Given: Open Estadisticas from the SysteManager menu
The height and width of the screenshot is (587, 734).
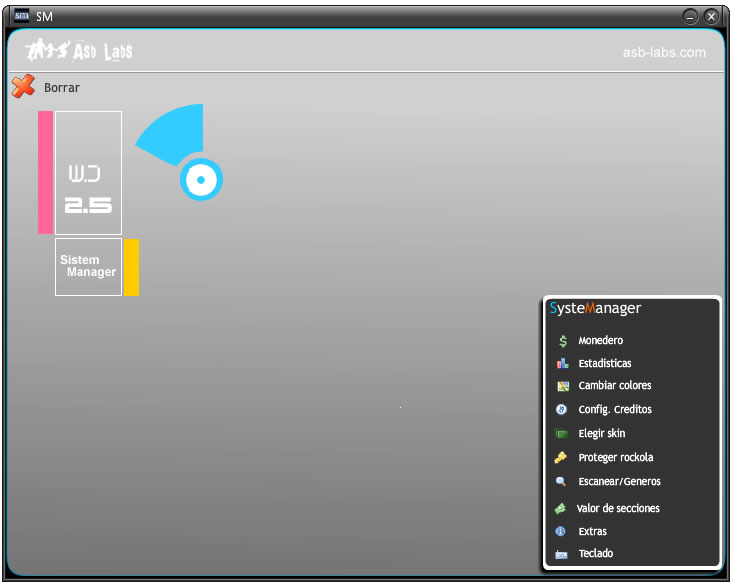Looking at the screenshot, I should 605,363.
